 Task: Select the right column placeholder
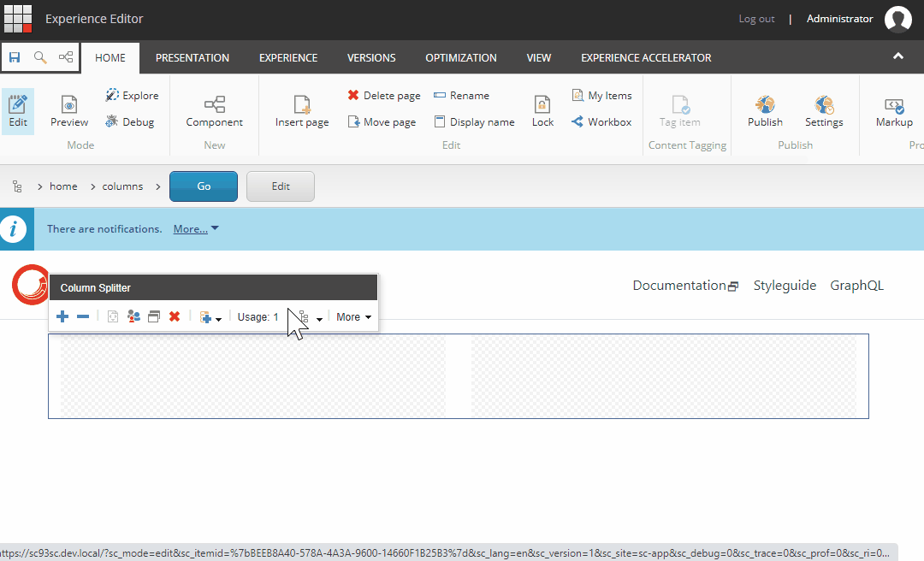[x=664, y=376]
